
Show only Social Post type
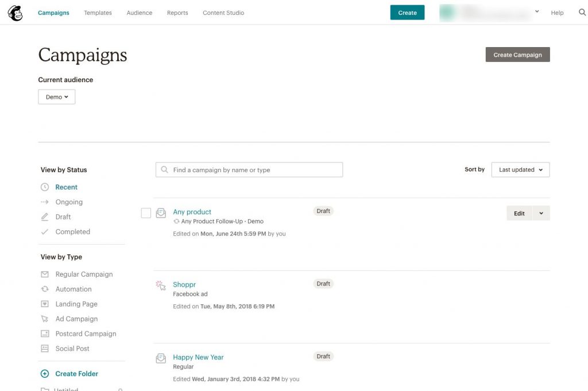(x=72, y=349)
